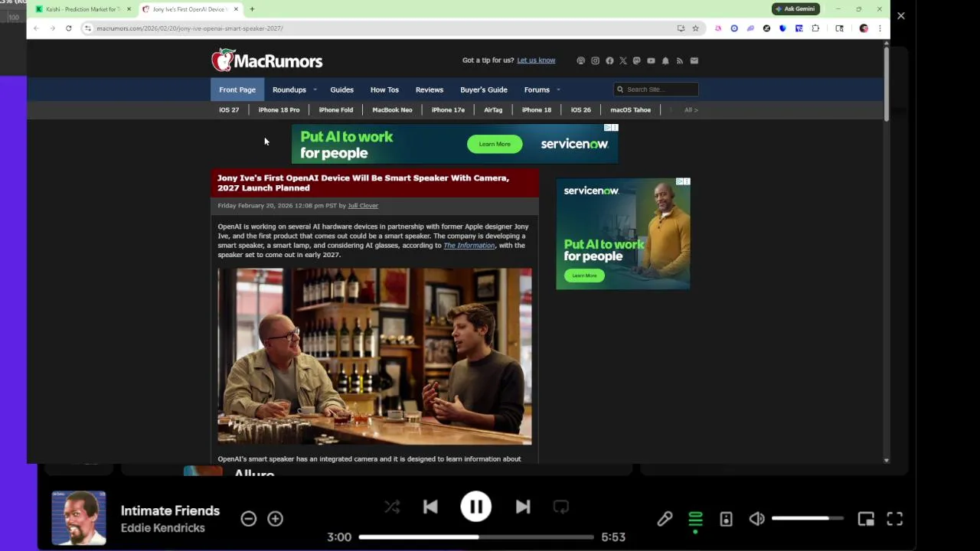
Task: Follow the 'Let us know' tip link
Action: click(536, 60)
